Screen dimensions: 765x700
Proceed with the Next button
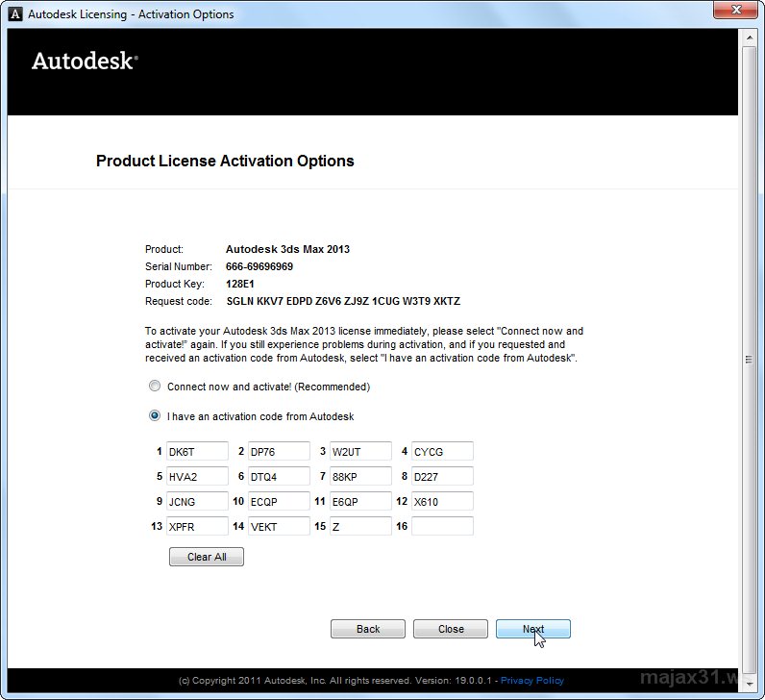[533, 629]
